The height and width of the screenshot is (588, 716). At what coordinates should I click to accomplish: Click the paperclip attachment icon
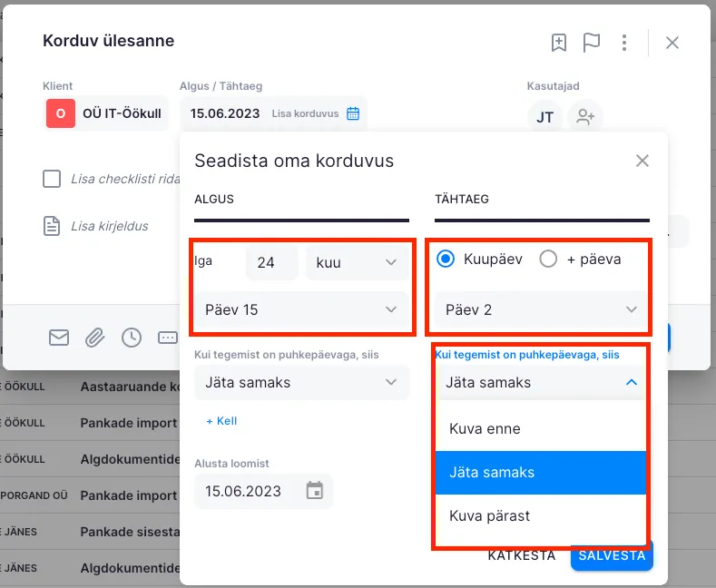coord(95,338)
